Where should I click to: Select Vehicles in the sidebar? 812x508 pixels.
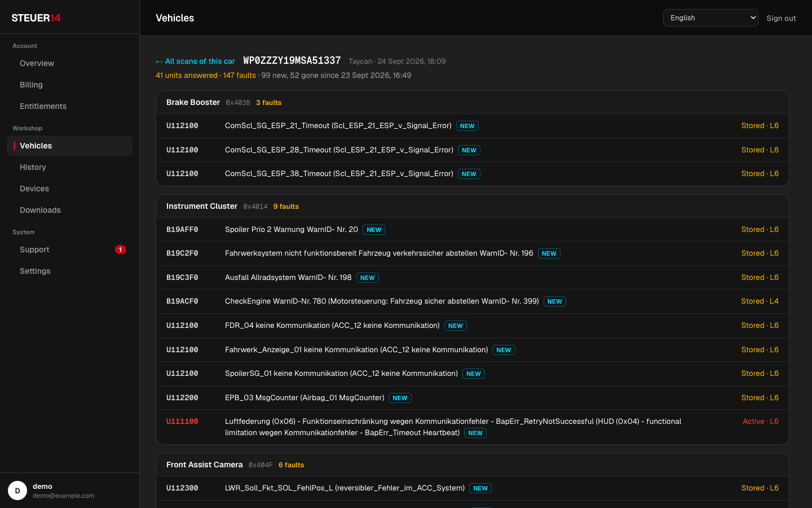[70, 146]
